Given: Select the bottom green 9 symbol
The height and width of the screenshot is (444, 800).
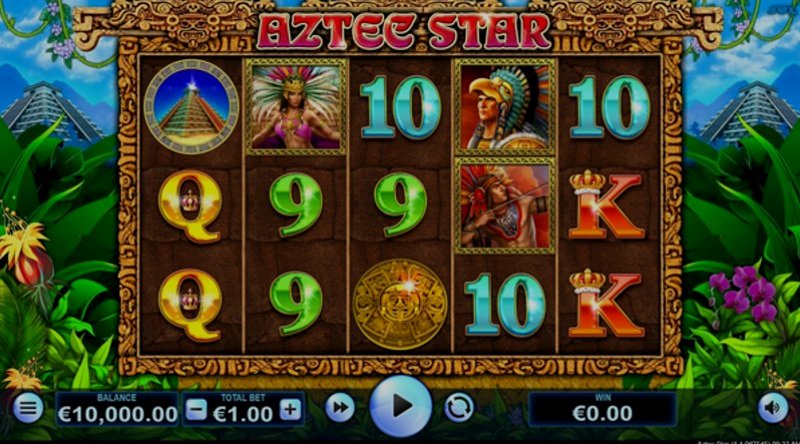Looking at the screenshot, I should (x=296, y=303).
